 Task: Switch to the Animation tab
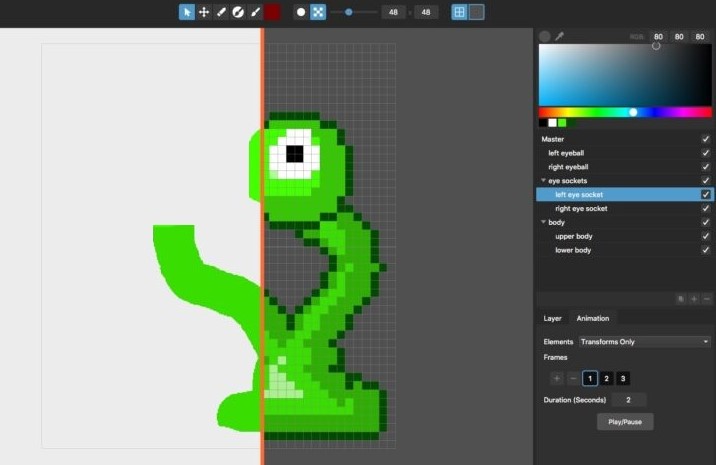pos(593,318)
